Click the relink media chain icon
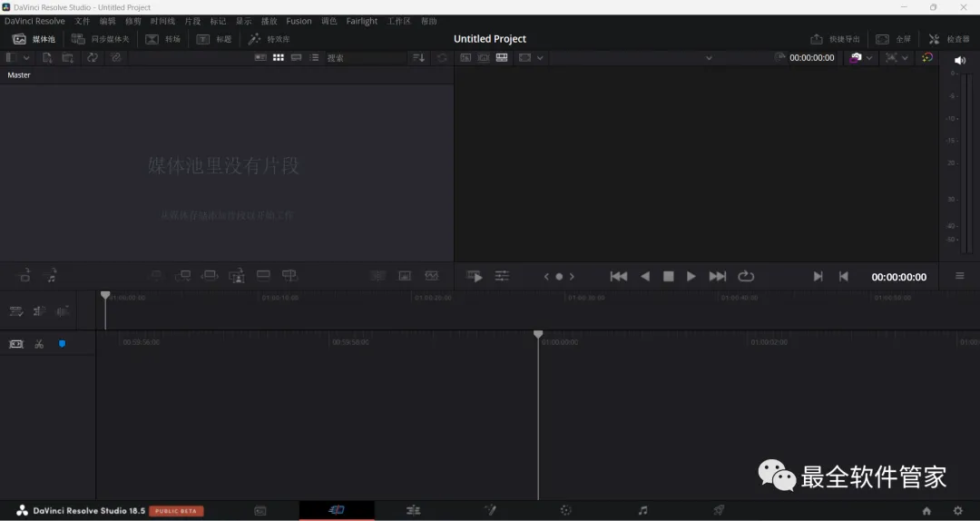980x521 pixels. click(x=115, y=57)
